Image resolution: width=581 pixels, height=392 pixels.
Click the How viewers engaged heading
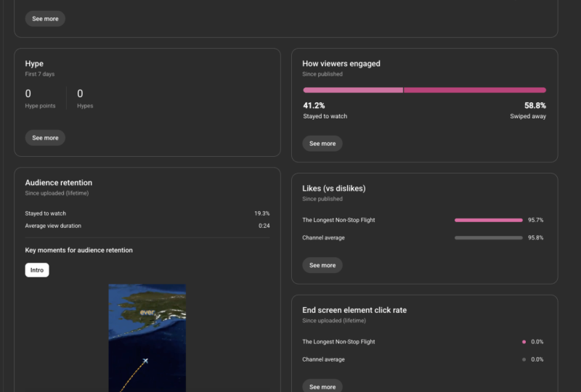pyautogui.click(x=341, y=64)
